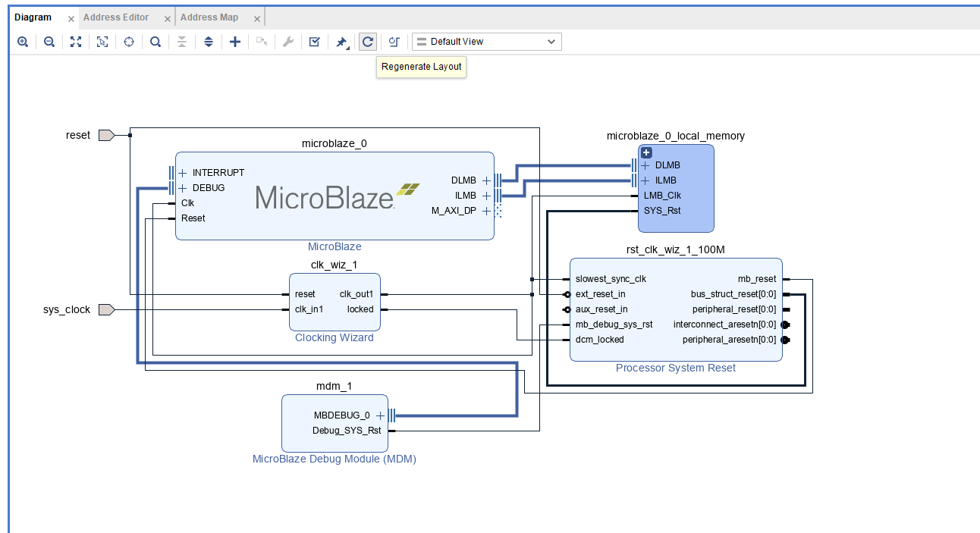Switch to the Address Editor tab
The width and height of the screenshot is (980, 533).
click(x=116, y=17)
